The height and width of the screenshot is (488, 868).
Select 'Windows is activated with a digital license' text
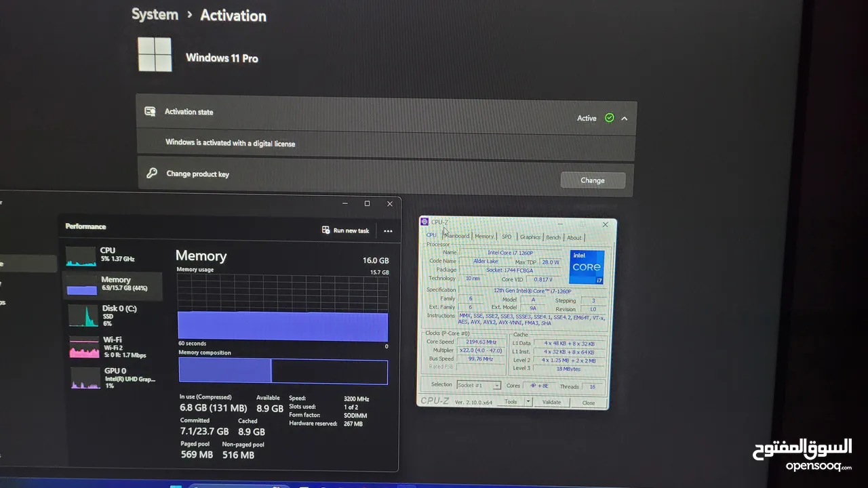click(x=231, y=143)
